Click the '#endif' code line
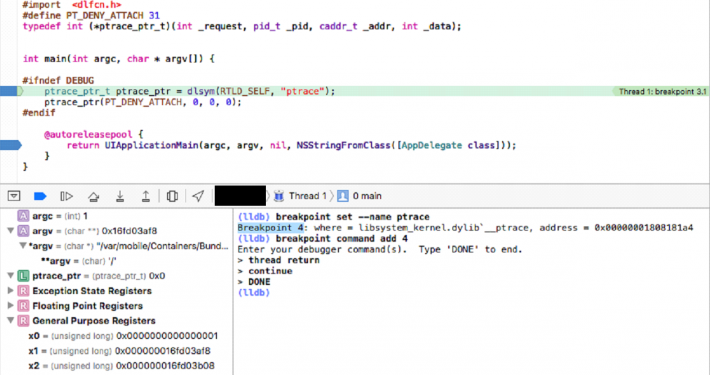 (39, 113)
